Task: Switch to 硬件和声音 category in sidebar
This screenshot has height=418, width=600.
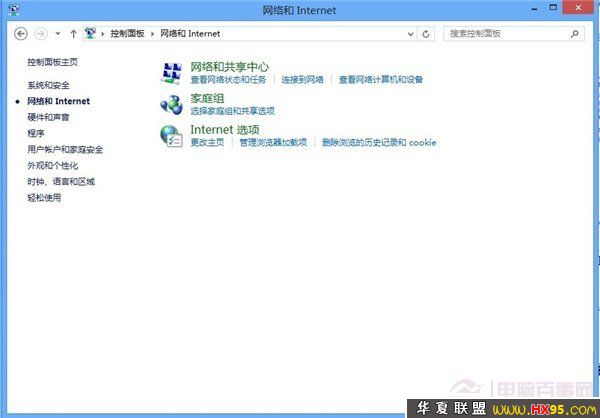Action: click(x=49, y=117)
